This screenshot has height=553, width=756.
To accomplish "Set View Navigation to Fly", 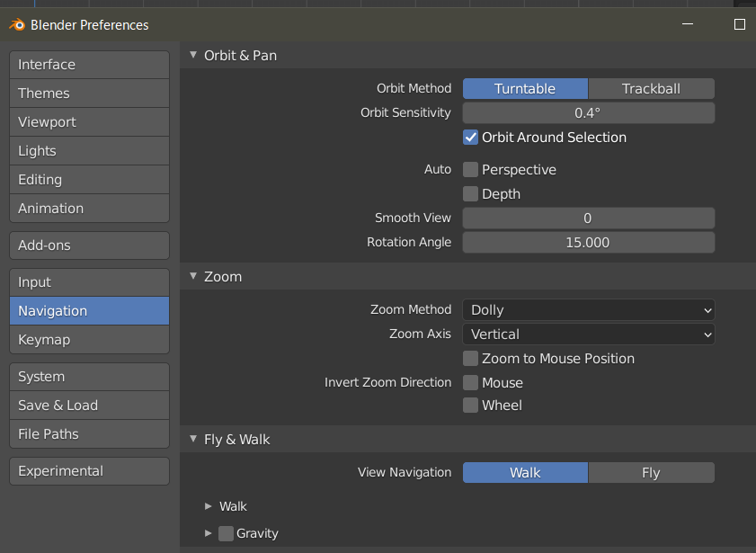I will pyautogui.click(x=652, y=472).
